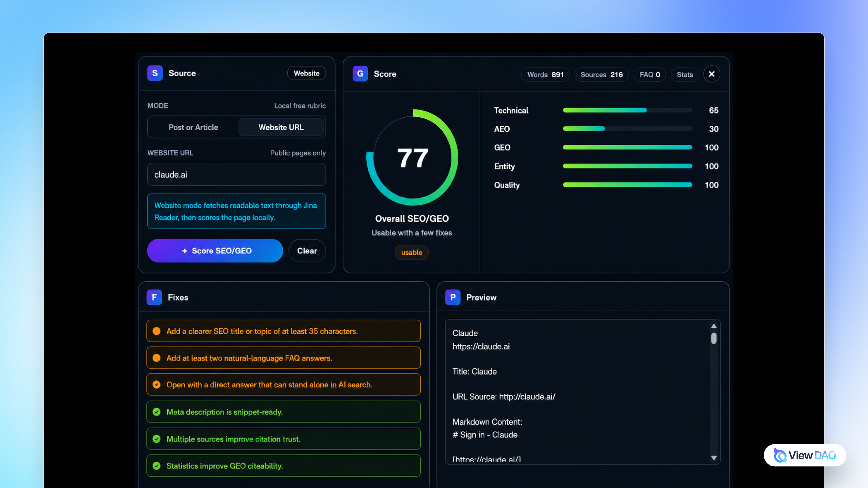Click the Preview panel P icon

(x=452, y=297)
